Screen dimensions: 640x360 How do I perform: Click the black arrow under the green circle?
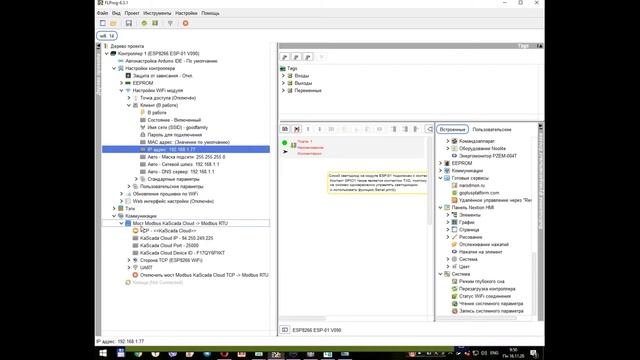(285, 152)
